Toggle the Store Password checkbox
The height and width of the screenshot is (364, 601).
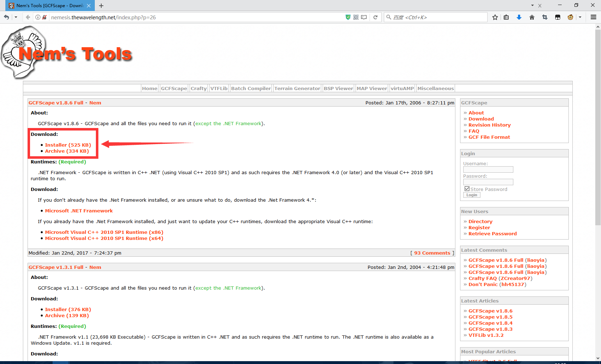pyautogui.click(x=467, y=189)
